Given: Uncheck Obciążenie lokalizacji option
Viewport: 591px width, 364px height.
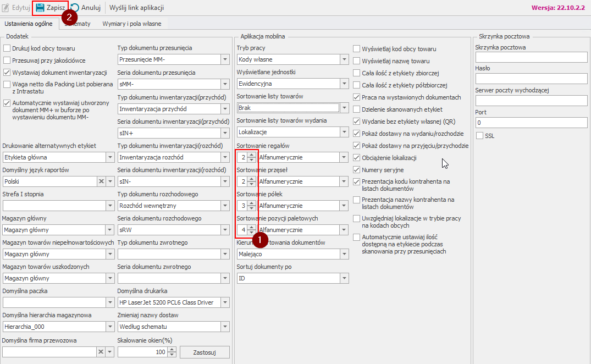Looking at the screenshot, I should click(x=357, y=158).
